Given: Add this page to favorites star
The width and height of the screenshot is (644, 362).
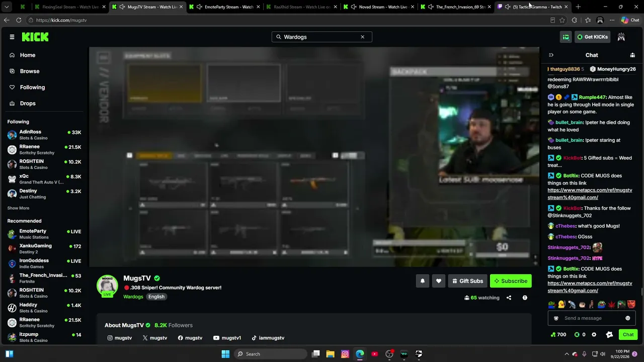Looking at the screenshot, I should (x=562, y=20).
